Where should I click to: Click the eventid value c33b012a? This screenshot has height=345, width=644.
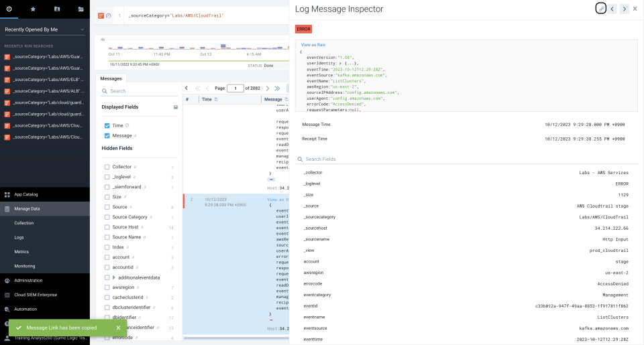[x=582, y=306]
